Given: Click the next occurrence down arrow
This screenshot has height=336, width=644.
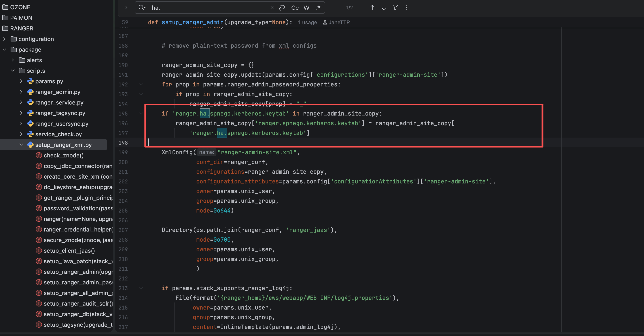Looking at the screenshot, I should point(383,7).
